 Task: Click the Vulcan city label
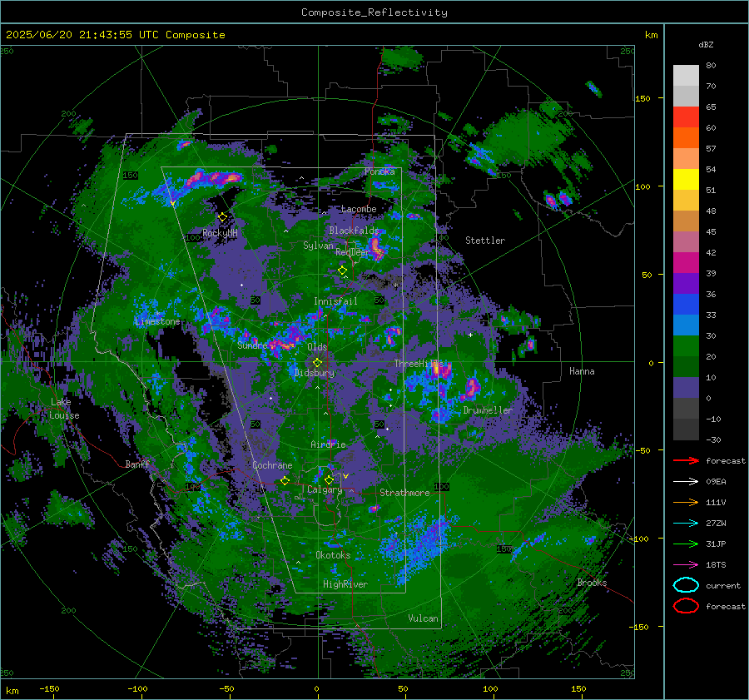[424, 618]
